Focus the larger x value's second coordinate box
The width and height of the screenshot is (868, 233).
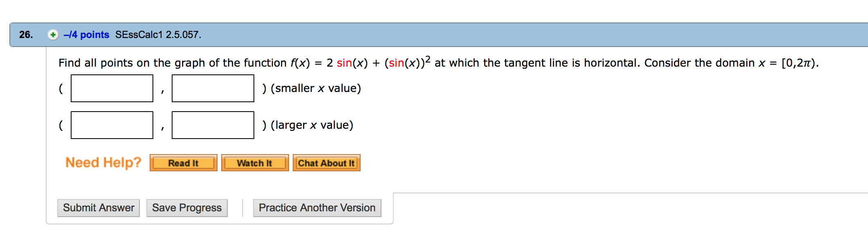213,125
